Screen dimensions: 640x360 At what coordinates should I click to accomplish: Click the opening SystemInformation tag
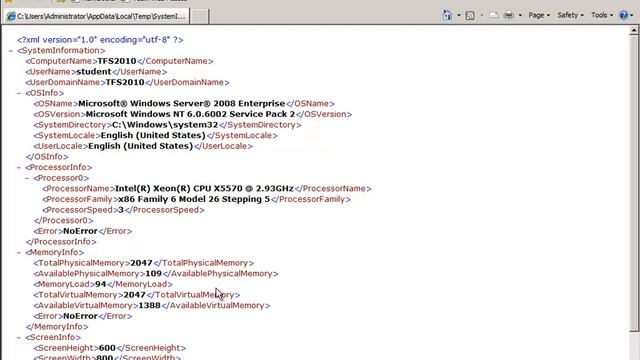[x=61, y=51]
